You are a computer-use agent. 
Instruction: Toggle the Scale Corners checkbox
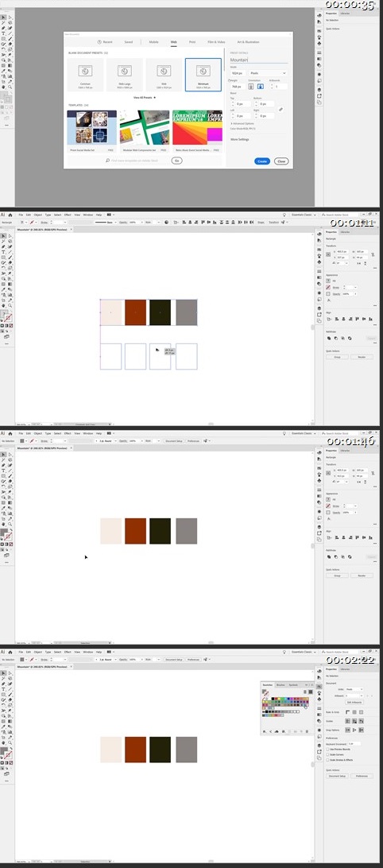click(x=328, y=754)
